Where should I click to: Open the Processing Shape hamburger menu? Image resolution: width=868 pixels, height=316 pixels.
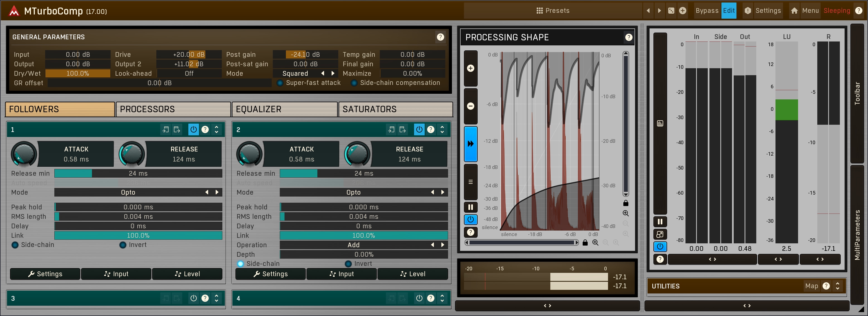(470, 182)
